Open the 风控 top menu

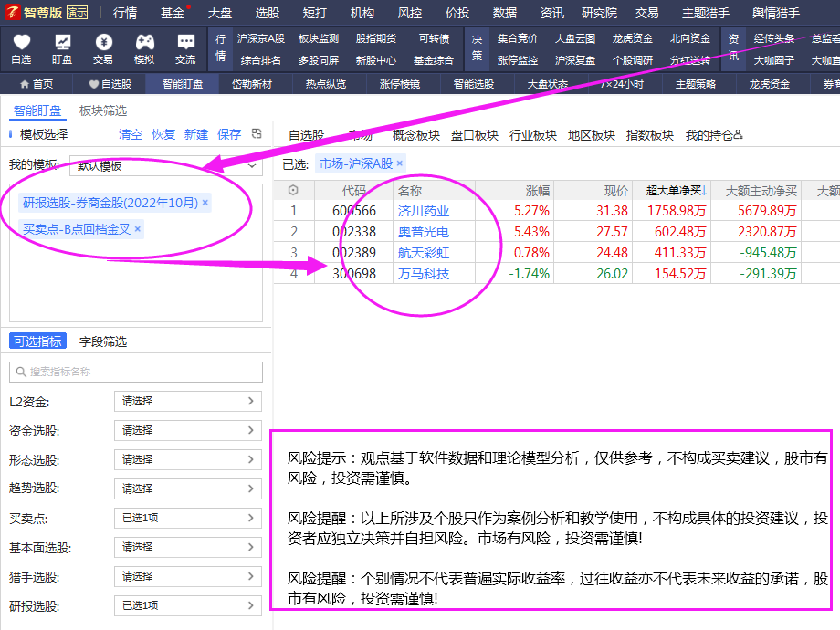pos(410,13)
